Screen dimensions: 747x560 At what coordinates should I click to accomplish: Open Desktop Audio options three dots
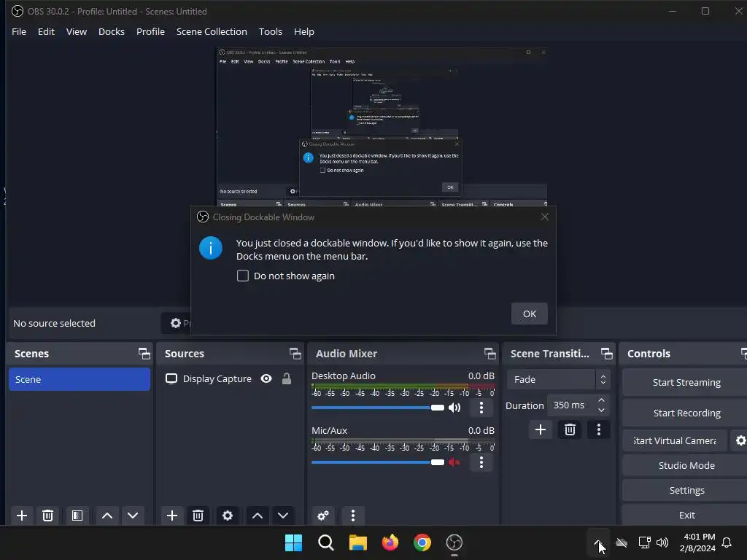[481, 408]
